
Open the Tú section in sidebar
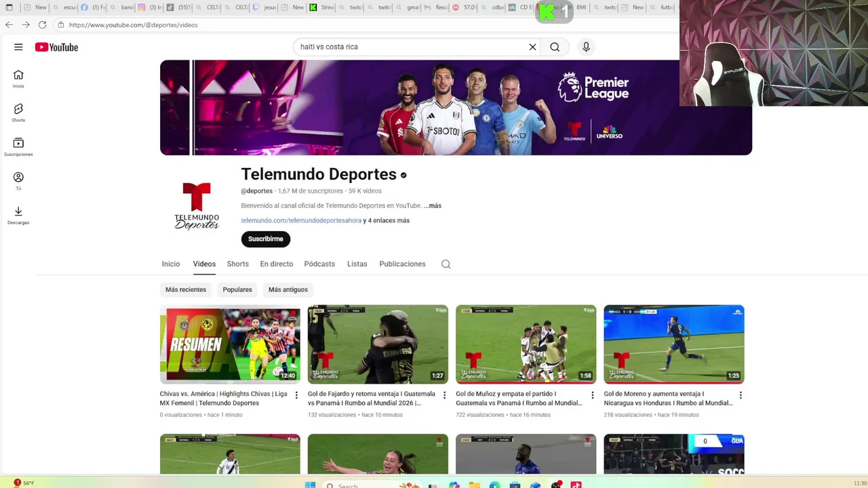point(18,181)
